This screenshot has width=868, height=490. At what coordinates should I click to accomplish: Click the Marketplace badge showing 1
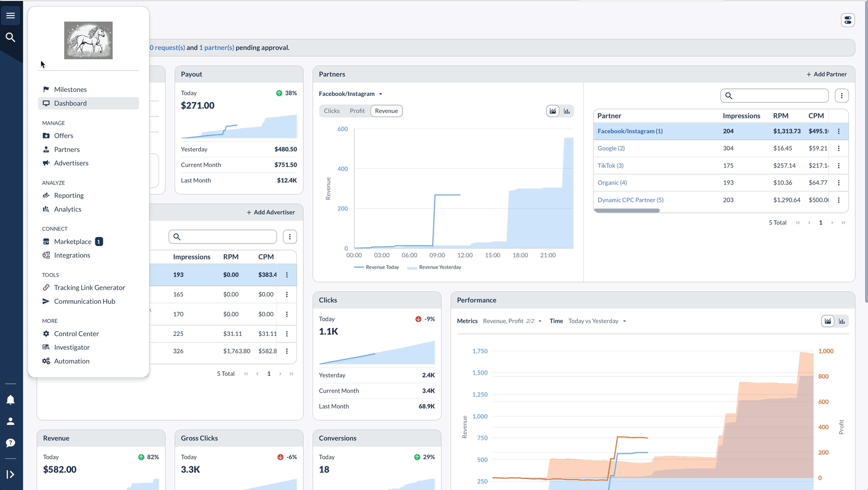[x=99, y=241]
